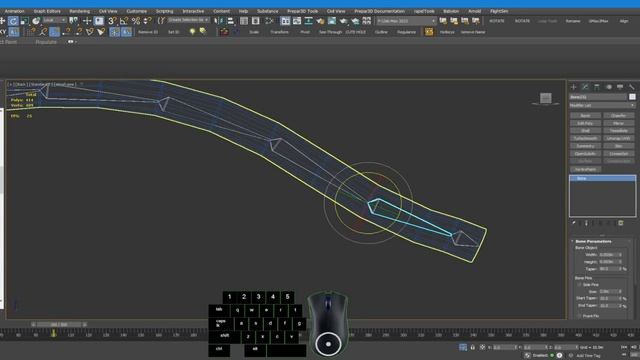Screen dimensions: 640x360
Task: Toggle Spinner Snap
Action: [147, 20]
